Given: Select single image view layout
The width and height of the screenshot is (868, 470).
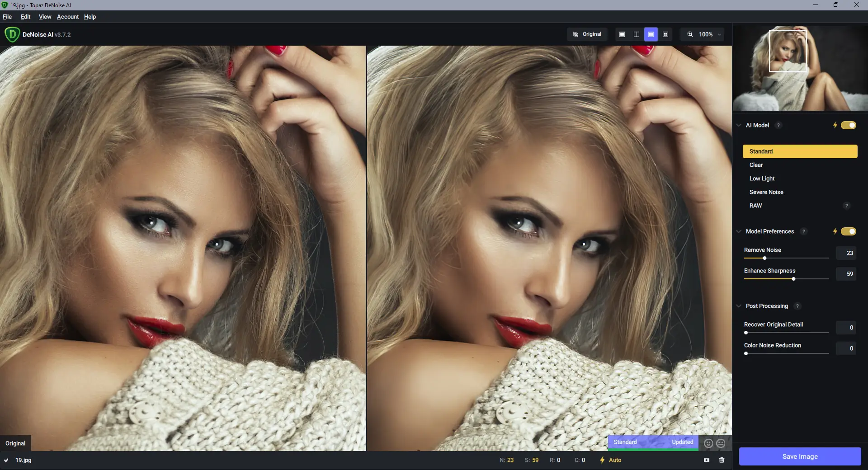Looking at the screenshot, I should (x=622, y=34).
